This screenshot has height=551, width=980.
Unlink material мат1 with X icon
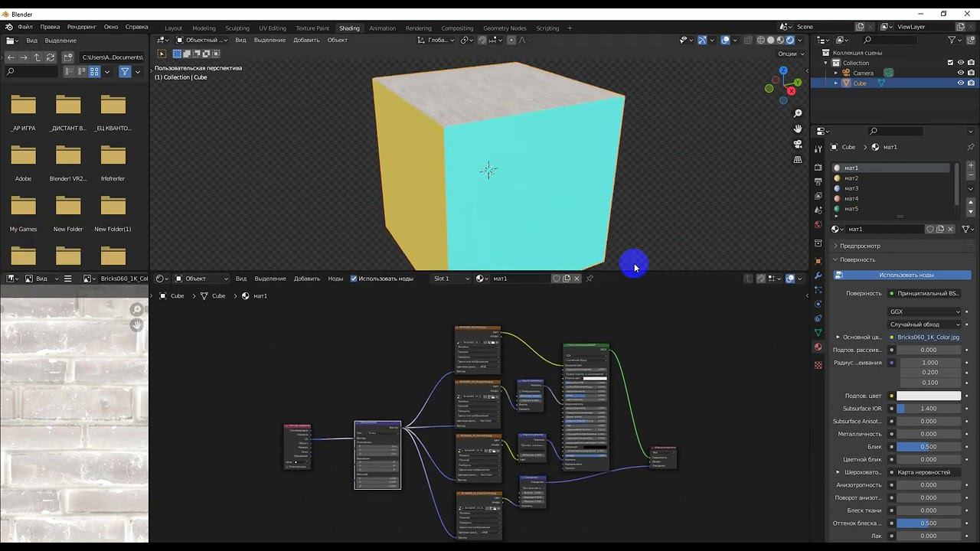[x=951, y=229]
